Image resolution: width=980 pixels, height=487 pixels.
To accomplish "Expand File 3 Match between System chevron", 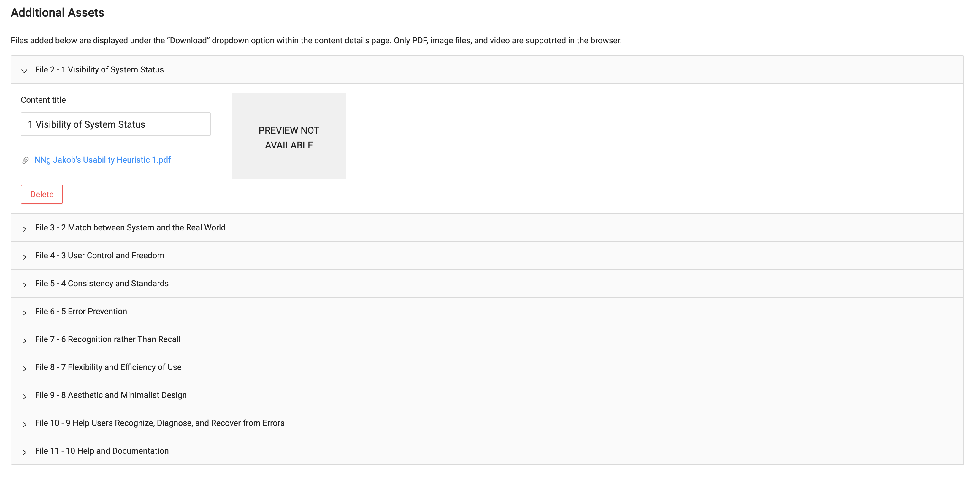I will pos(24,229).
